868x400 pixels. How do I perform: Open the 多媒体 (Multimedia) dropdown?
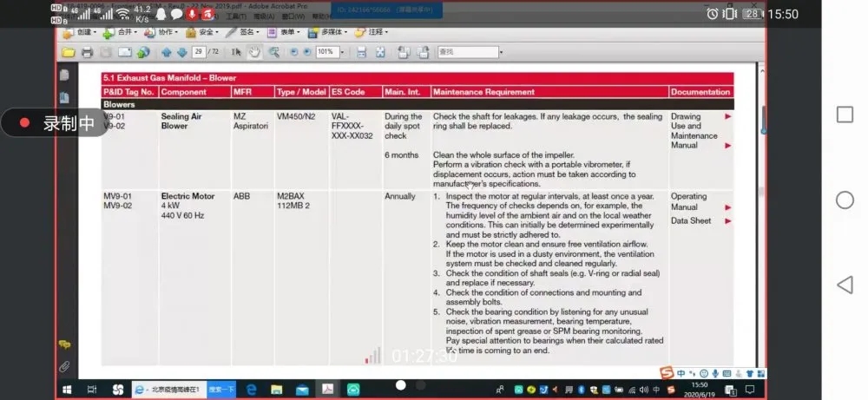(328, 32)
